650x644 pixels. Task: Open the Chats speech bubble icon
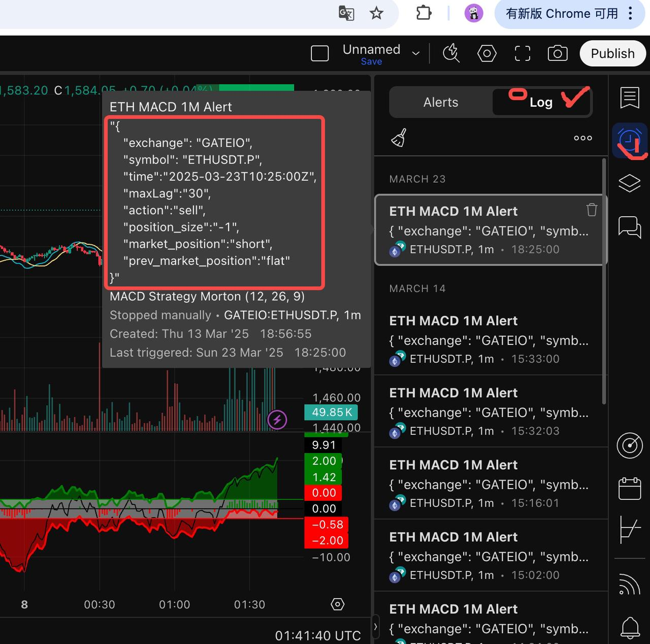tap(630, 227)
